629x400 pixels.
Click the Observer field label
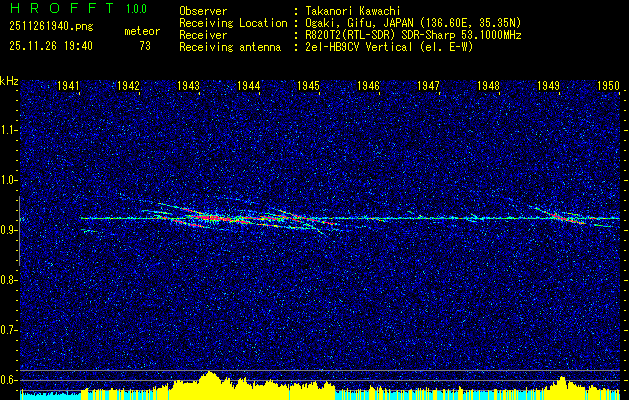click(x=203, y=11)
